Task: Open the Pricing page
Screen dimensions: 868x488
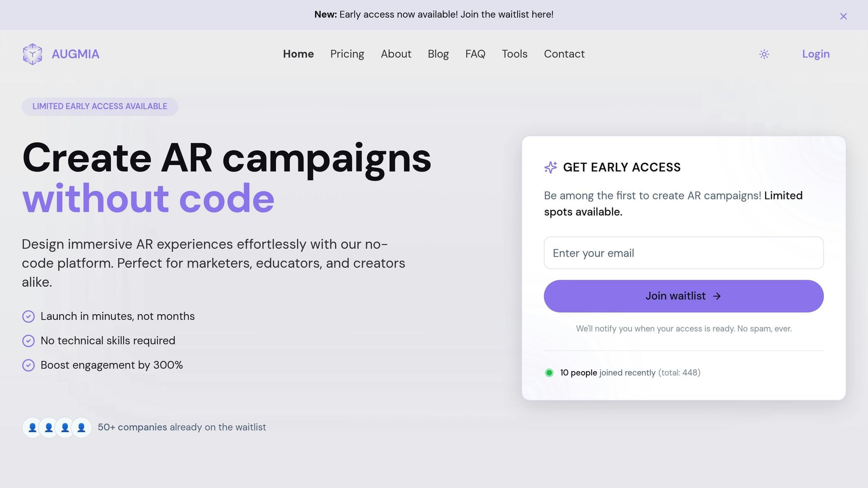Action: click(347, 54)
